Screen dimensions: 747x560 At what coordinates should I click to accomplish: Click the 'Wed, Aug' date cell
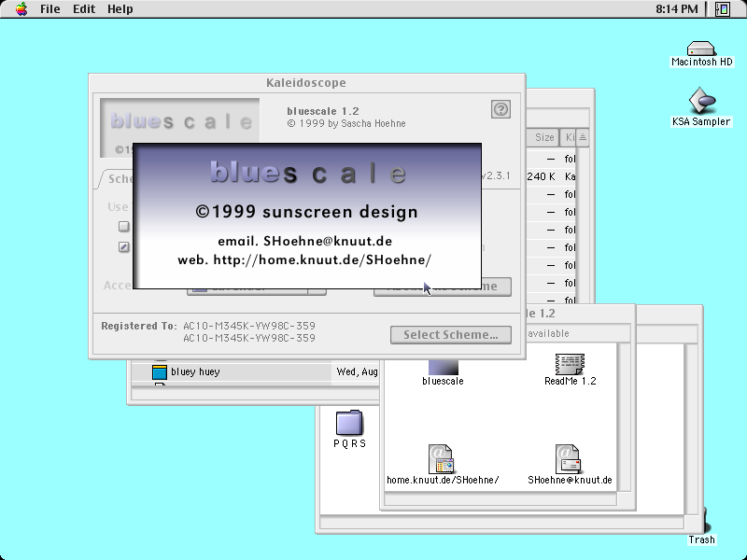click(357, 371)
